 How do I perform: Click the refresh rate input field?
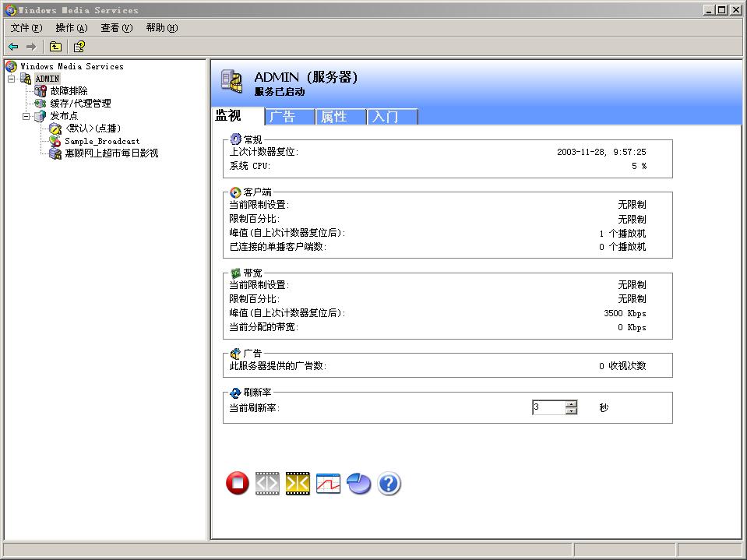pos(549,407)
